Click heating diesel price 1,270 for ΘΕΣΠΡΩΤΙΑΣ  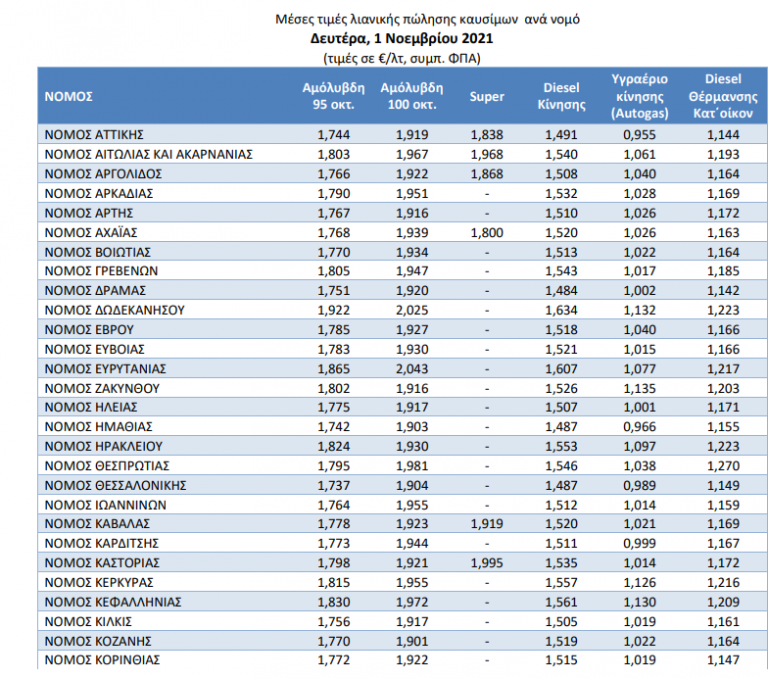(722, 466)
